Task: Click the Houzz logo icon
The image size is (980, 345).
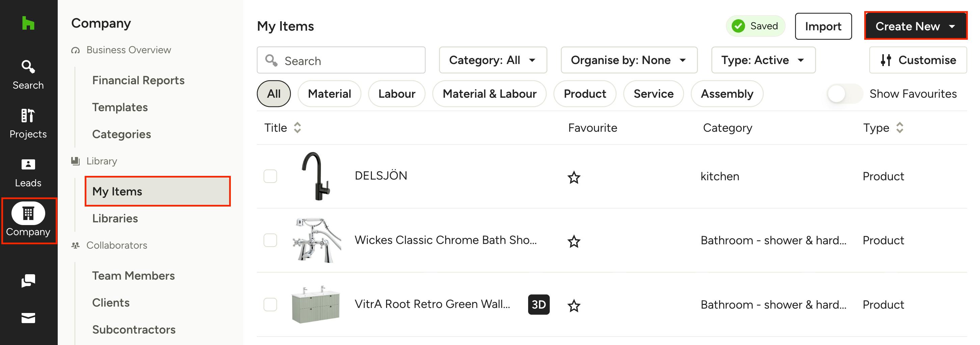Action: (x=28, y=23)
